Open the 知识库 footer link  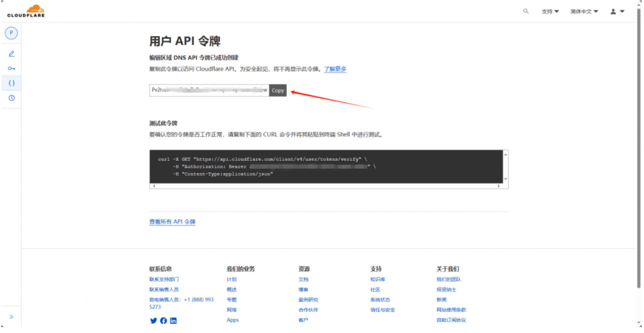coord(378,279)
